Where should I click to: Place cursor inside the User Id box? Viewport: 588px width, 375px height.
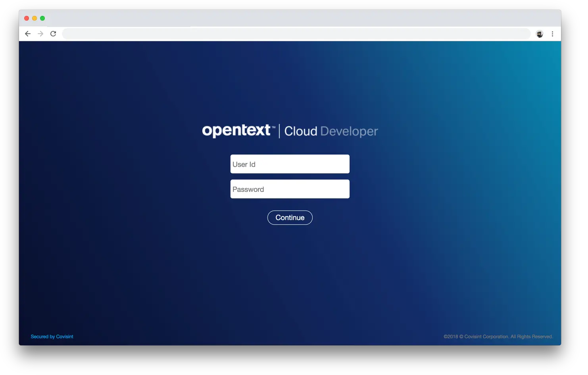(x=290, y=164)
